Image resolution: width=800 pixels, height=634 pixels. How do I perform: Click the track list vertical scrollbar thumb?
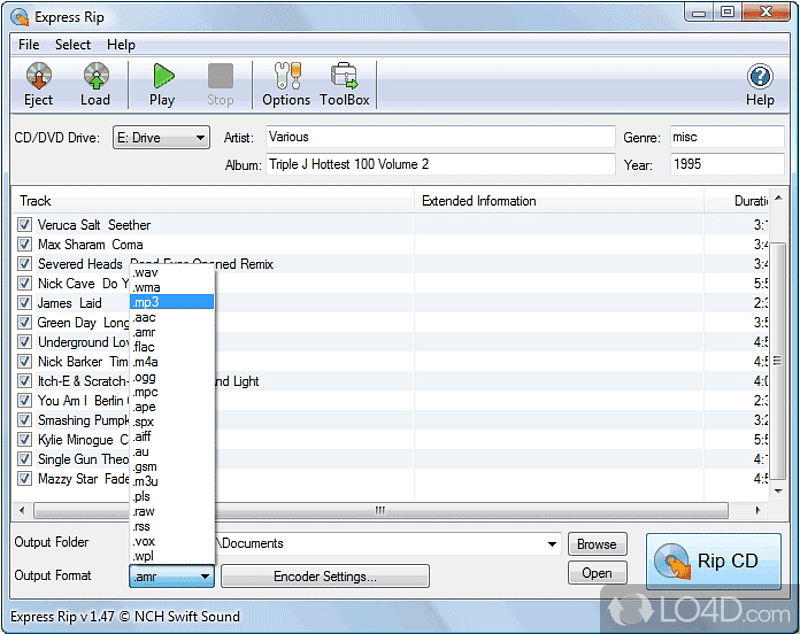tap(777, 361)
